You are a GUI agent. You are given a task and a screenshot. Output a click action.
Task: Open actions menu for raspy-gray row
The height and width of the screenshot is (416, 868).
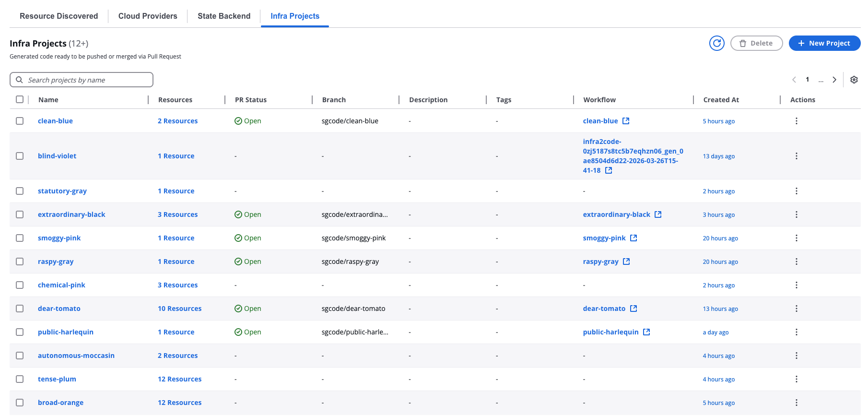pos(796,261)
